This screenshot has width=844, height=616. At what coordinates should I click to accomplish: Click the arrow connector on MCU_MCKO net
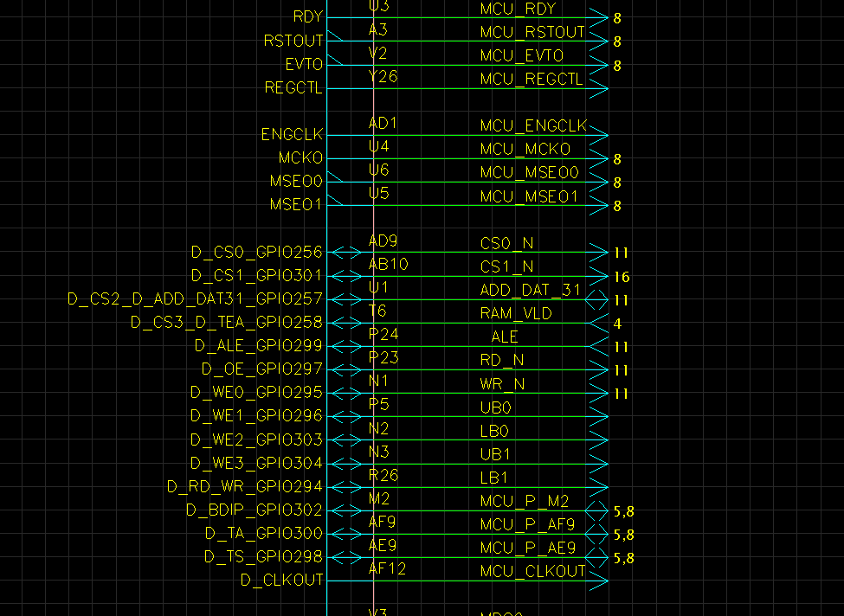(x=599, y=159)
